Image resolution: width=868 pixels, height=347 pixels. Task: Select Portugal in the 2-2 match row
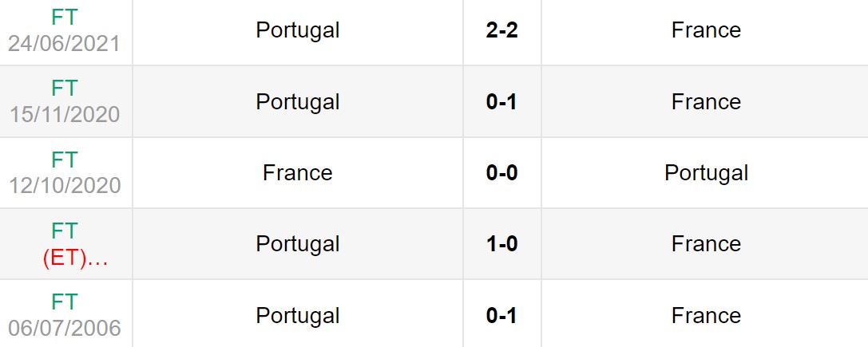(298, 30)
